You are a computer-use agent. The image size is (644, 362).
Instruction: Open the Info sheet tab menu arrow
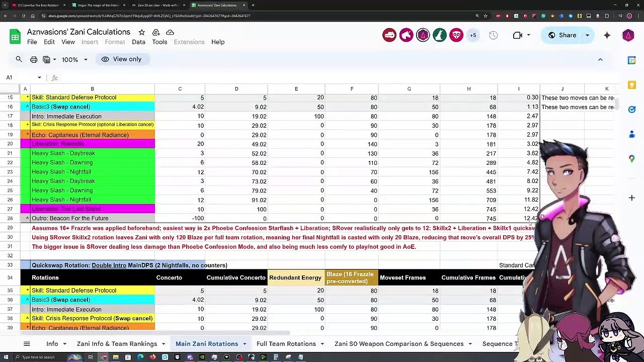point(64,344)
